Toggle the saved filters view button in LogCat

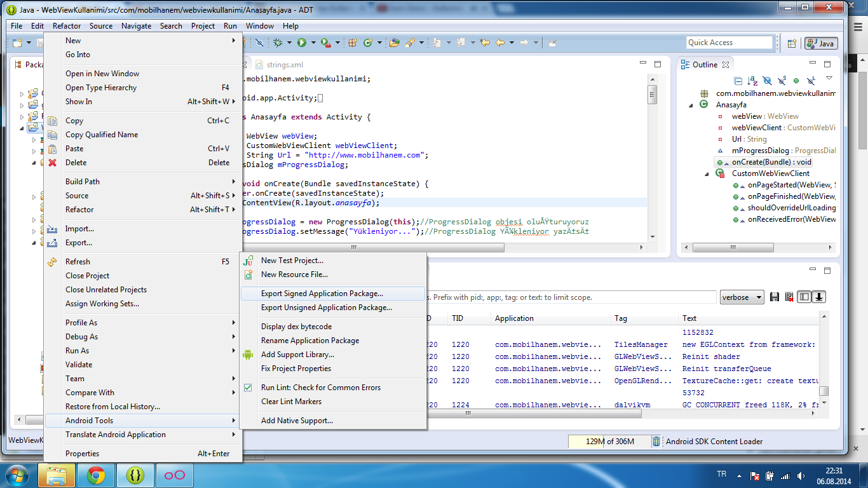pos(804,297)
